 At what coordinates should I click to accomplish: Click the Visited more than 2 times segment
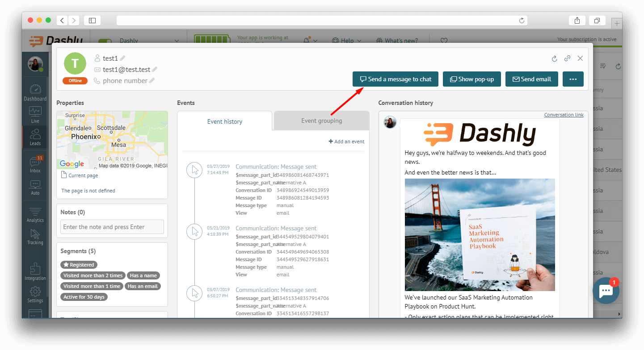[93, 275]
